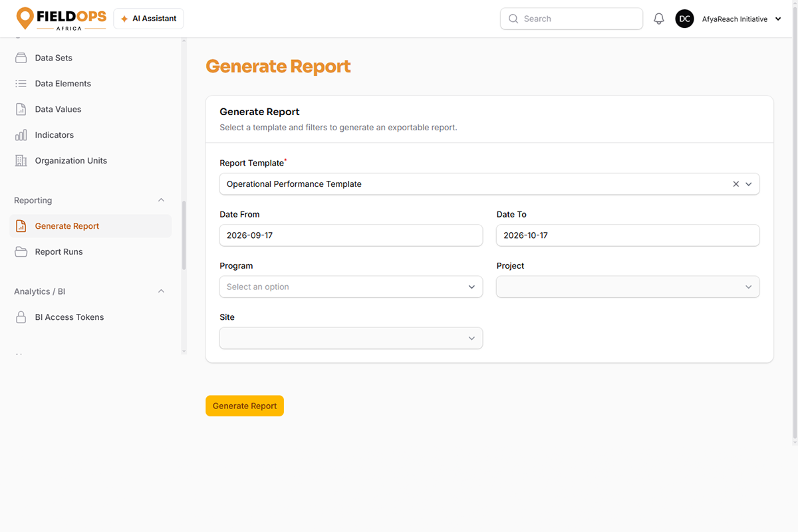Click the Data Values document icon
Viewport: 798px width, 532px height.
[21, 109]
